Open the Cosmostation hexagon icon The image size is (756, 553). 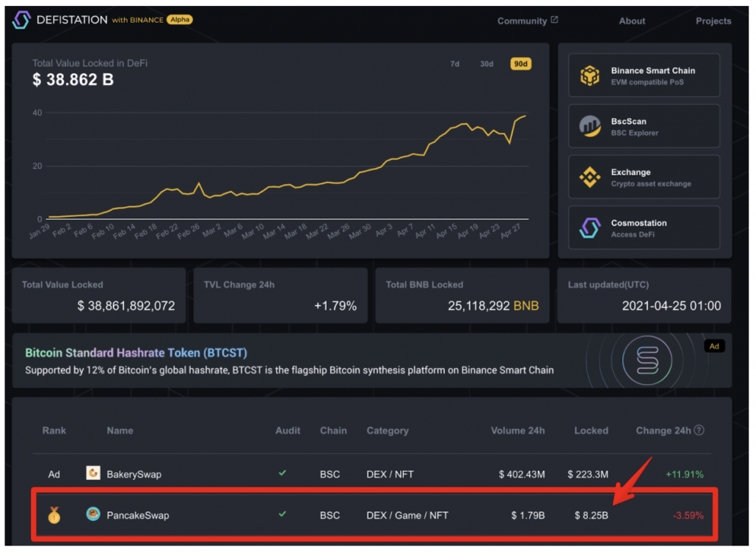pyautogui.click(x=589, y=228)
